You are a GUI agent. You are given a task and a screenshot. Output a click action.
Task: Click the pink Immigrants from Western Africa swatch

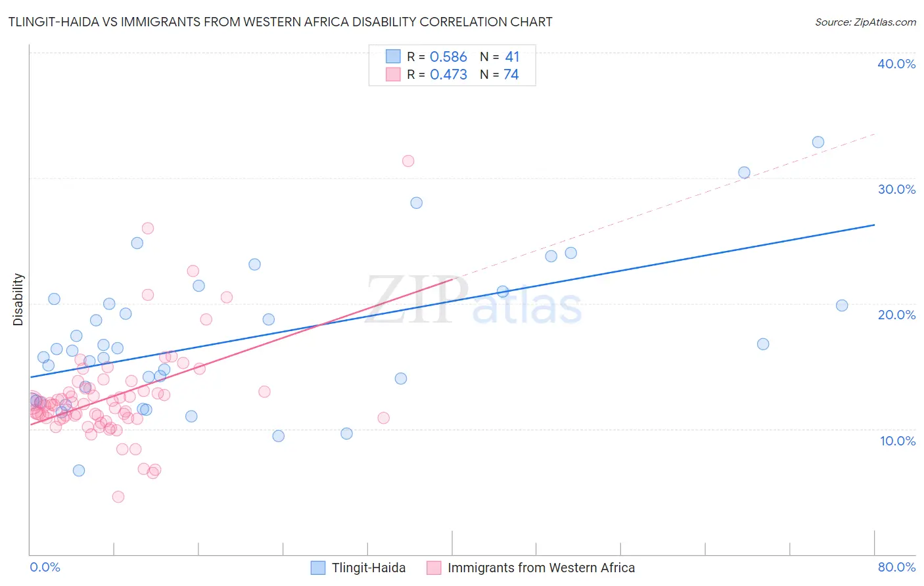(x=434, y=568)
